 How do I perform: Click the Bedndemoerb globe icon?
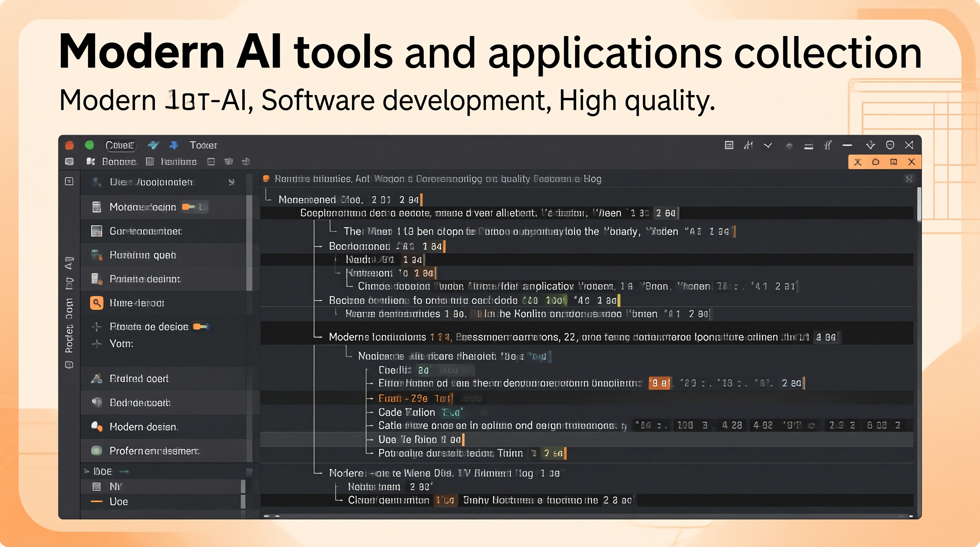[97, 402]
